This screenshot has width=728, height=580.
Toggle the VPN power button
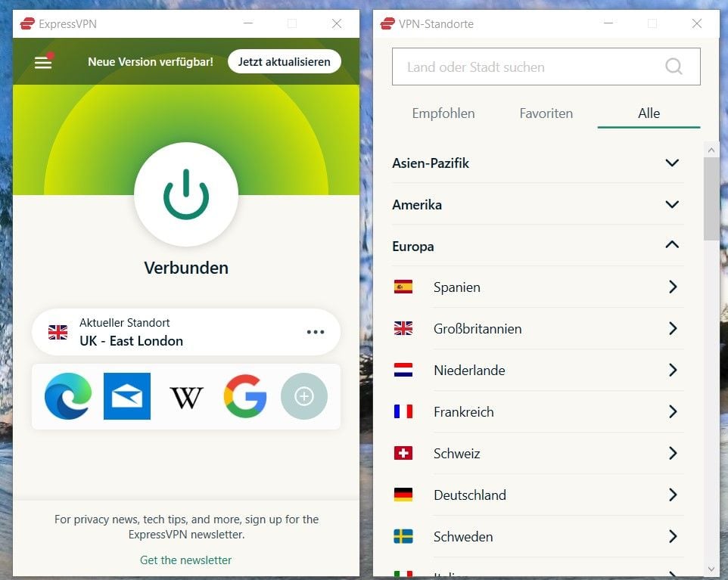pyautogui.click(x=186, y=194)
